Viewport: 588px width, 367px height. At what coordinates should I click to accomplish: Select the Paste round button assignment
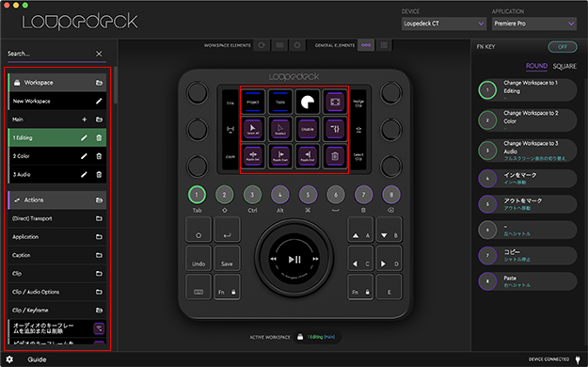click(528, 281)
